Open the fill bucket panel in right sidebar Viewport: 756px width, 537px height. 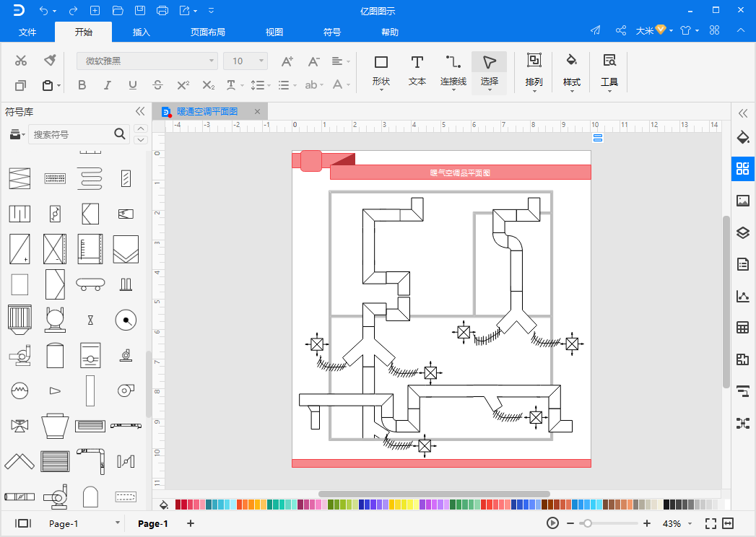pyautogui.click(x=743, y=137)
